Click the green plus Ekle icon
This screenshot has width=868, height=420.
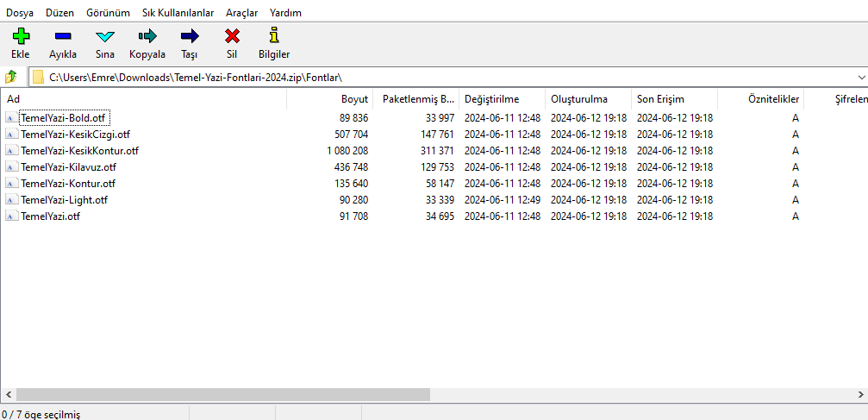point(20,36)
